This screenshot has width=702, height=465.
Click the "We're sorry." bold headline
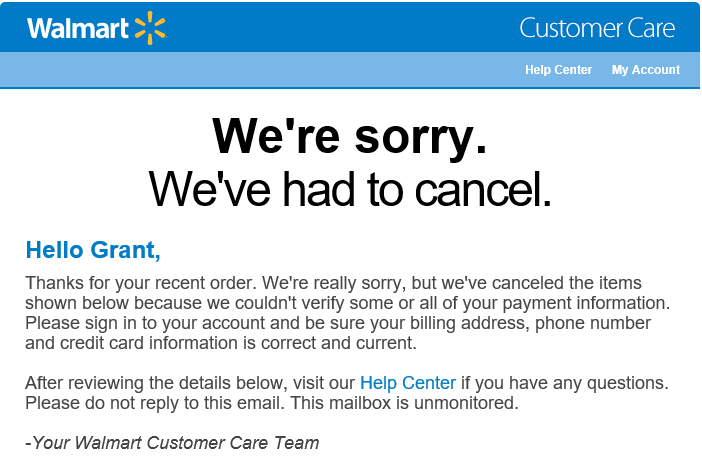click(x=349, y=136)
